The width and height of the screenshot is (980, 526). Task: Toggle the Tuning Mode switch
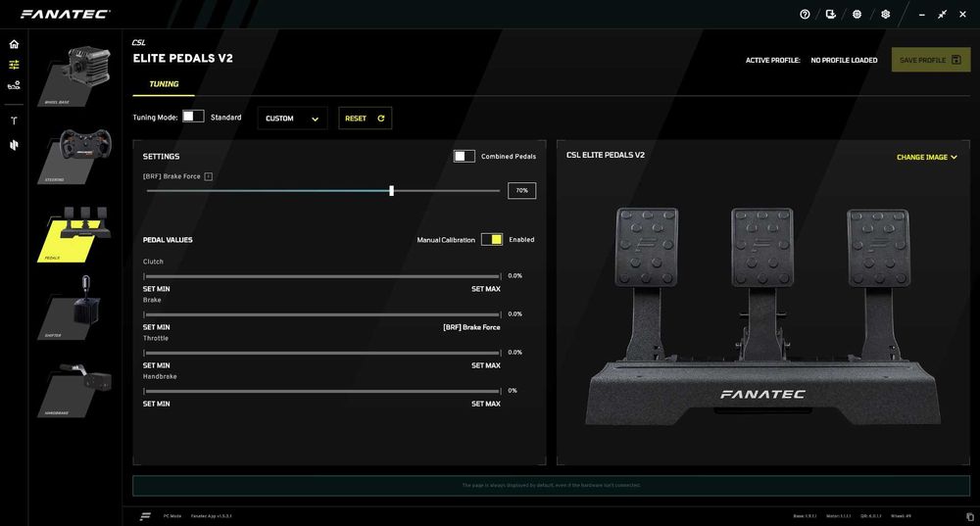(193, 117)
